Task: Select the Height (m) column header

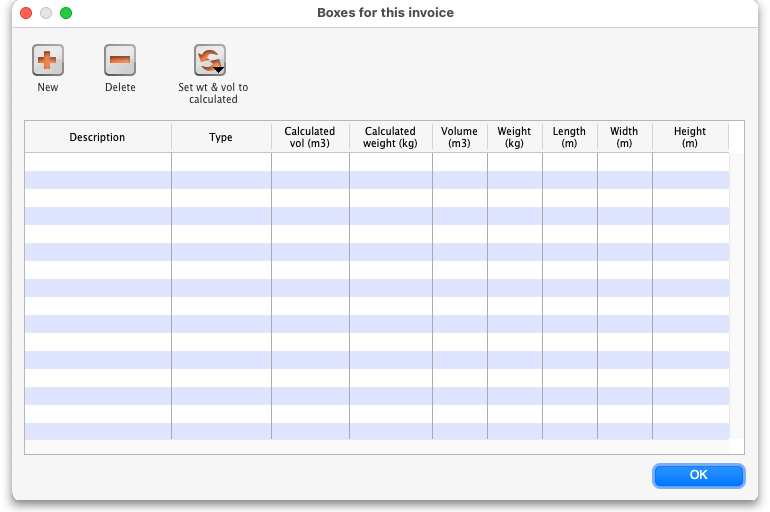Action: point(689,138)
